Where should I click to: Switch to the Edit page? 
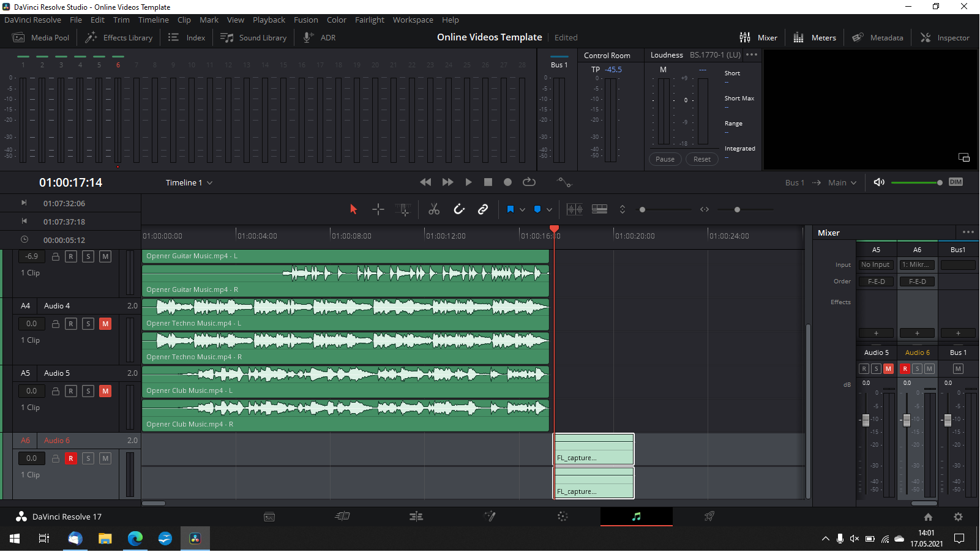tap(416, 517)
